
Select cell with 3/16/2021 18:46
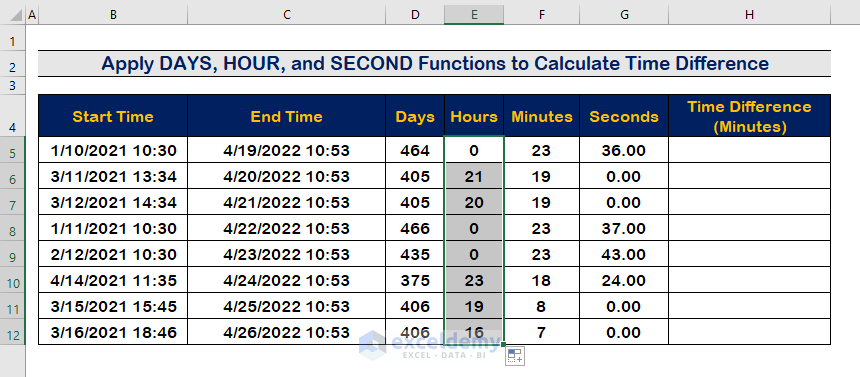coord(113,332)
